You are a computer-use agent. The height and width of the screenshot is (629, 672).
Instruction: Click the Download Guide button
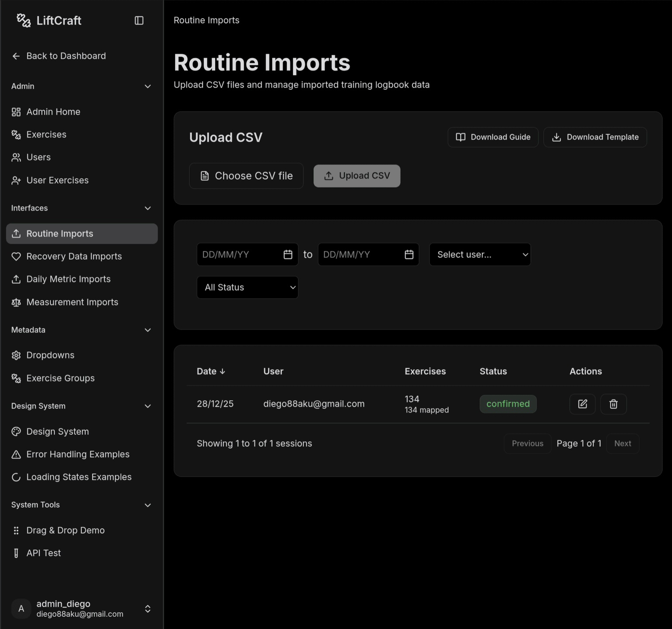pyautogui.click(x=493, y=137)
